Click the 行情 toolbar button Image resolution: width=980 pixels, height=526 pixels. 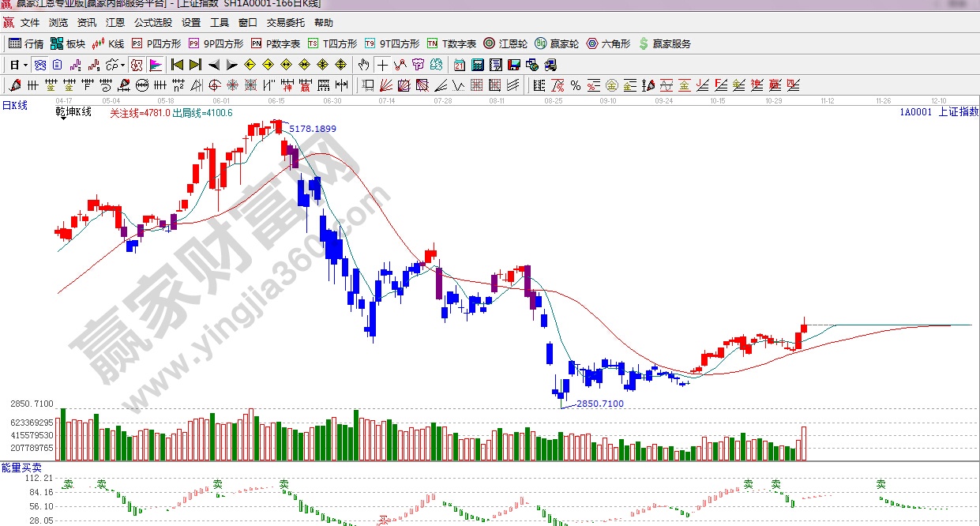click(26, 43)
